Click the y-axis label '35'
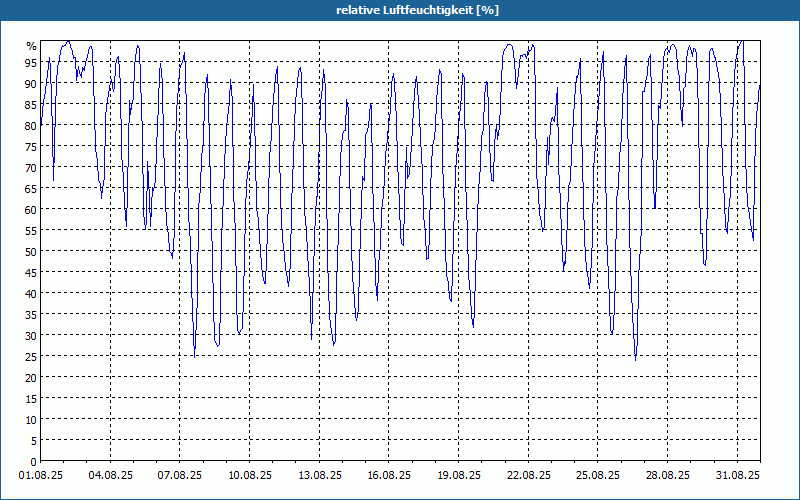The width and height of the screenshot is (800, 500). (x=32, y=315)
